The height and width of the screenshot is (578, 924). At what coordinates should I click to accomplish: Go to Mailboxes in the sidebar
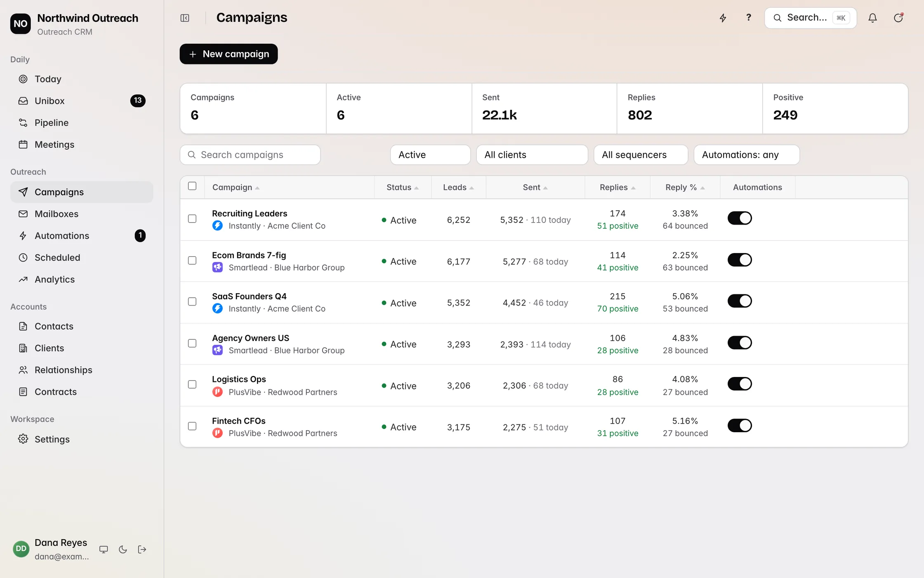pyautogui.click(x=82, y=214)
